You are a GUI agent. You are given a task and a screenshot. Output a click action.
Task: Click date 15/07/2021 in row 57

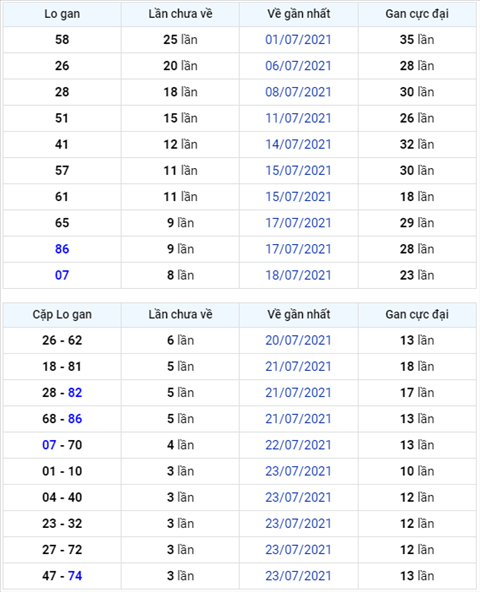[x=298, y=170]
